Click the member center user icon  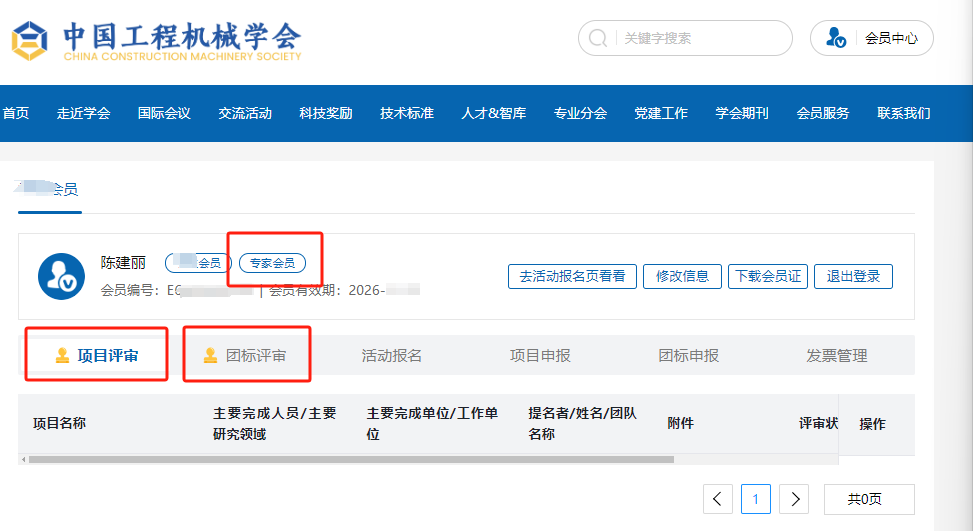(x=836, y=39)
